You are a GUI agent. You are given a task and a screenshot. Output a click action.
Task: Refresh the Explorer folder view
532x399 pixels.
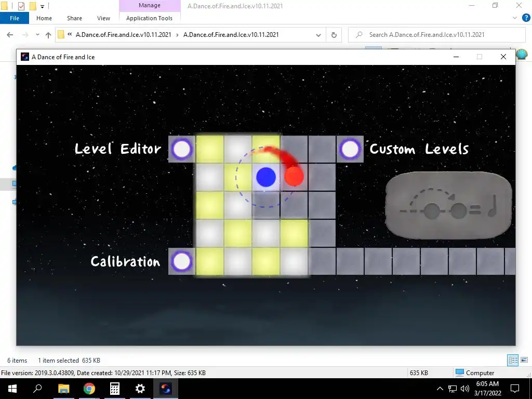[334, 35]
